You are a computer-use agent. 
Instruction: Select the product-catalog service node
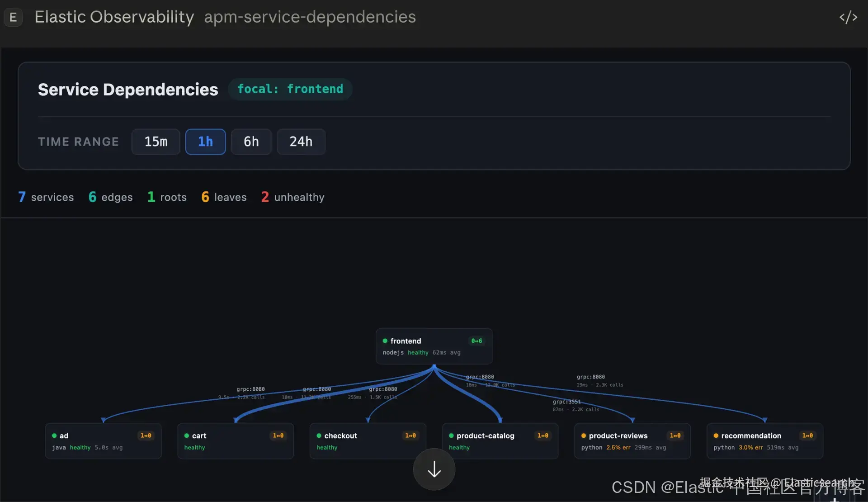pyautogui.click(x=500, y=441)
